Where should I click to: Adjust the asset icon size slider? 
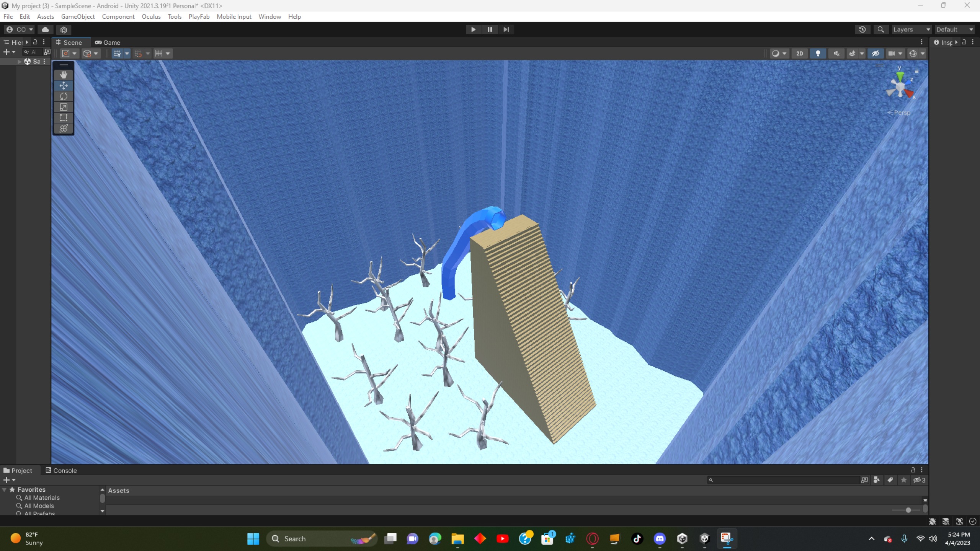tap(908, 510)
